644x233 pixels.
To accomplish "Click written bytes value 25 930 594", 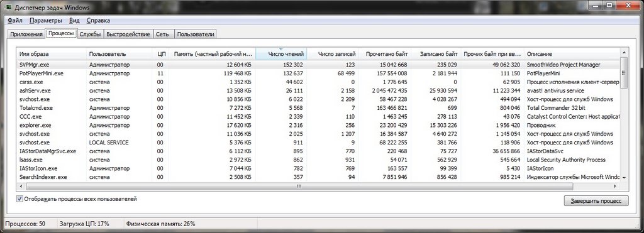I will pos(443,90).
